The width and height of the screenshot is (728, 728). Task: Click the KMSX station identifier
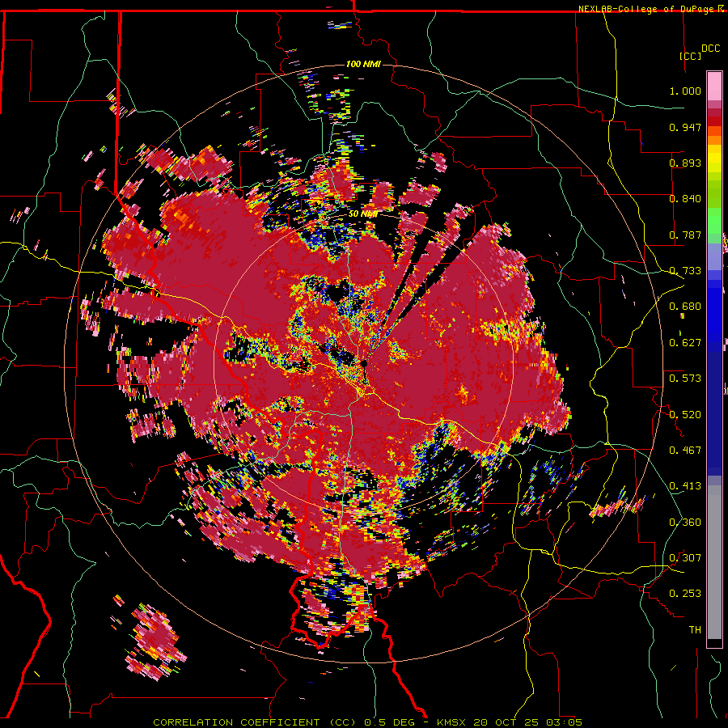point(453,722)
